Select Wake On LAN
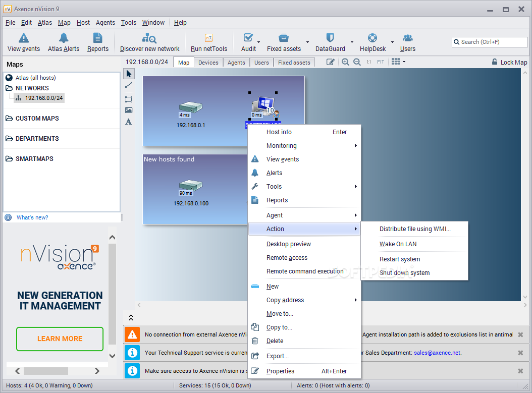The image size is (532, 393). tap(414, 244)
